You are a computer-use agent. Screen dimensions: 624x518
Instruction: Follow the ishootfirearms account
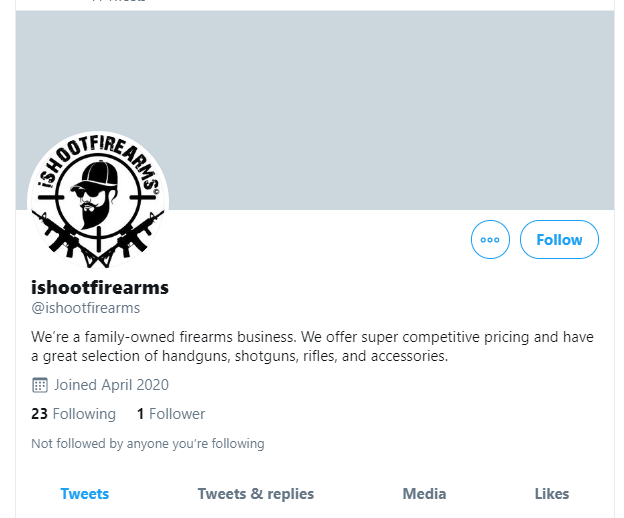(559, 240)
